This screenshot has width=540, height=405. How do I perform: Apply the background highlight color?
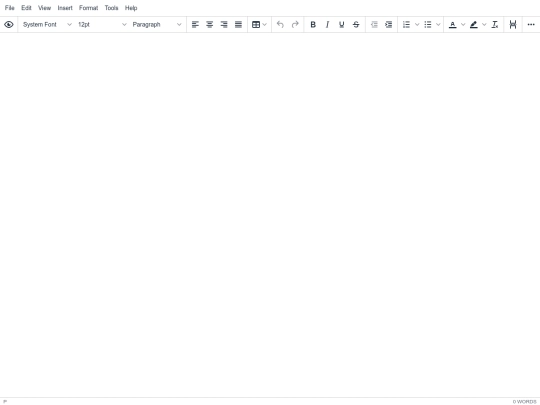[x=474, y=24]
